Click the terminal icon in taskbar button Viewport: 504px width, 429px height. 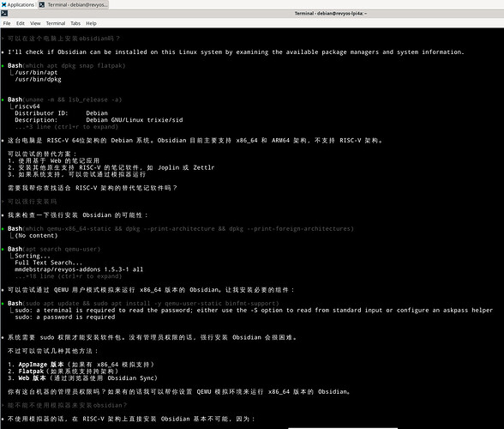click(x=42, y=4)
